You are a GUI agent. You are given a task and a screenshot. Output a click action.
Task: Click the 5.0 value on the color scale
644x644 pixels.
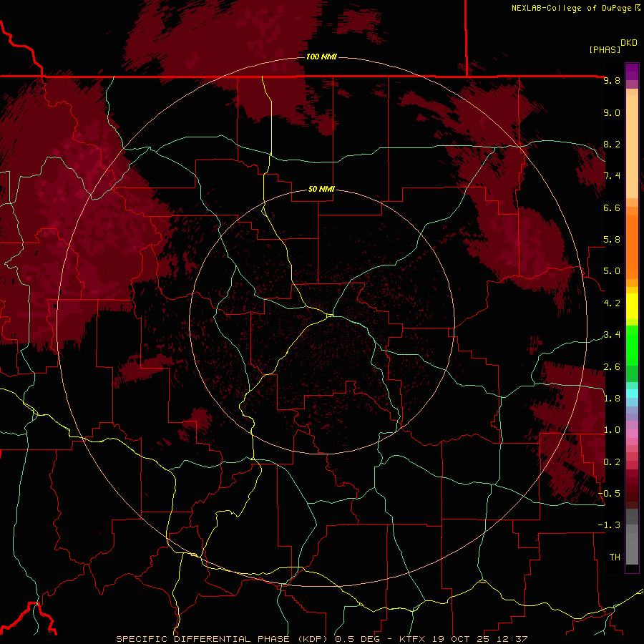pyautogui.click(x=612, y=271)
